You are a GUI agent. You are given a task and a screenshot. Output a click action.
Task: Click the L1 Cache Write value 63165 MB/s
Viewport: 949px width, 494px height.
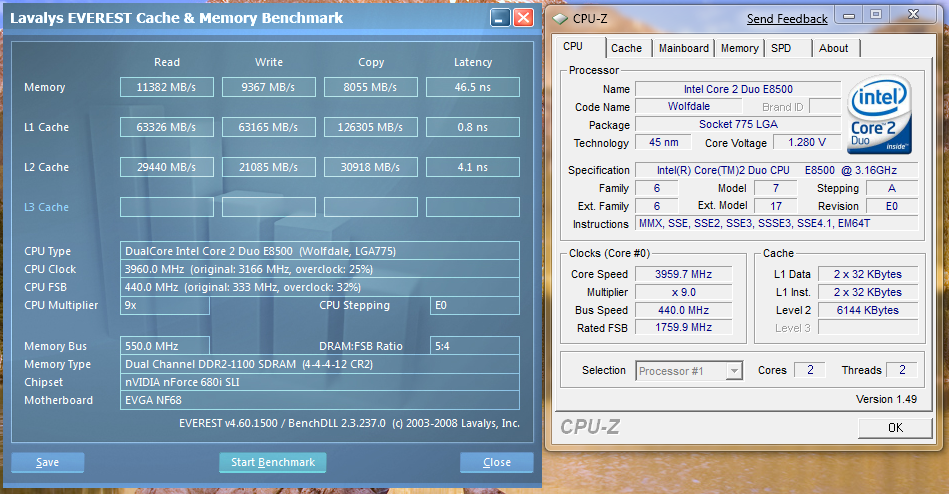(269, 127)
